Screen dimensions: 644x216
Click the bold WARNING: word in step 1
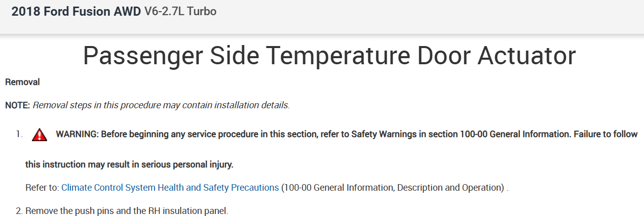[x=77, y=135]
